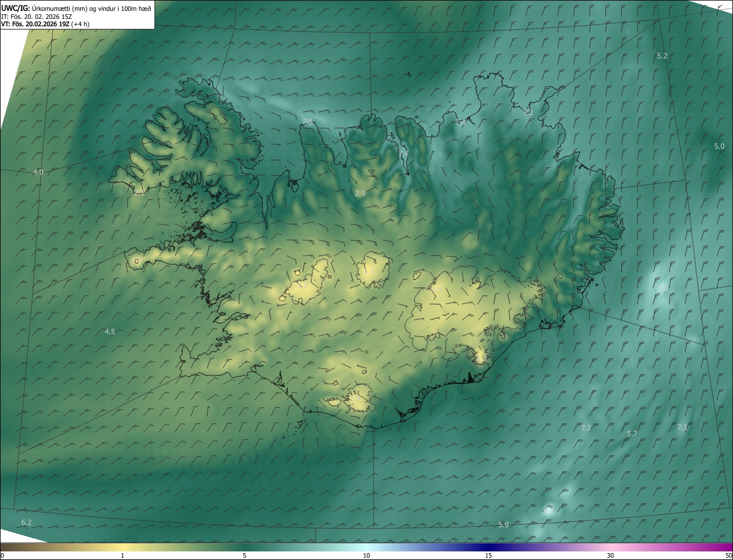Click the 2.9 value label on the map
733x560 pixels.
point(360,194)
